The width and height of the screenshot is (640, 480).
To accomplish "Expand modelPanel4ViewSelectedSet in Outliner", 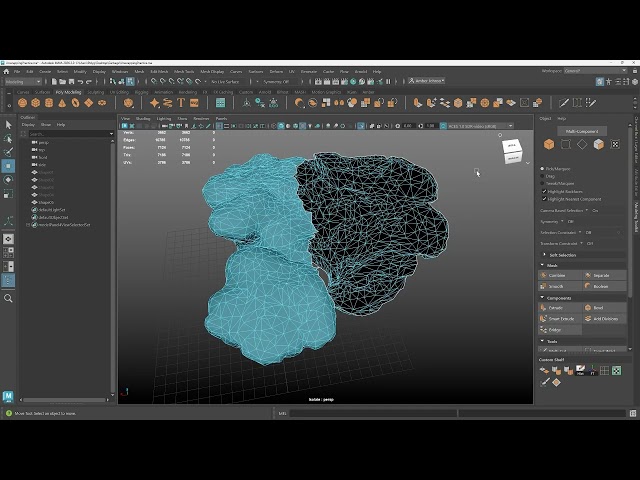I will coord(28,225).
